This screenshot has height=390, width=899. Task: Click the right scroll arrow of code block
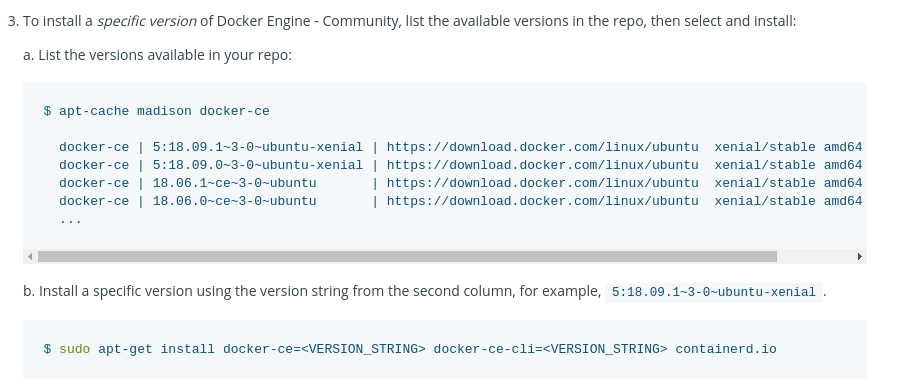859,256
